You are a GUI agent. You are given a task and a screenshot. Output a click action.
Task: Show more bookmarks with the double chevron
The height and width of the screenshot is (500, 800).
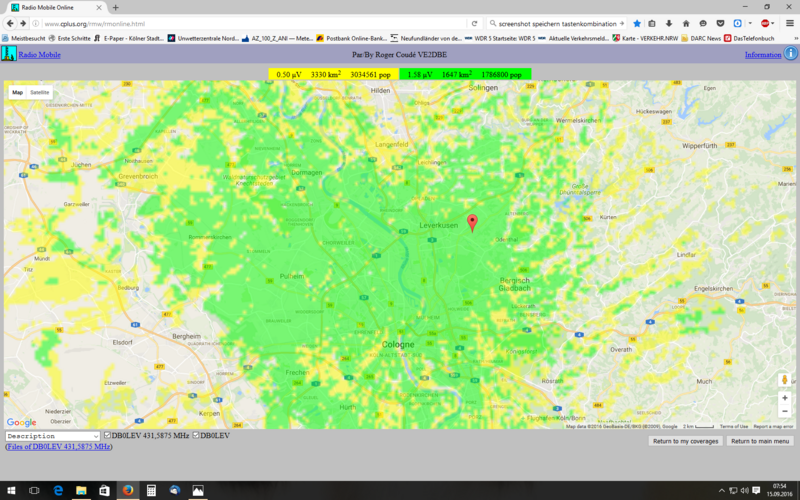click(796, 38)
